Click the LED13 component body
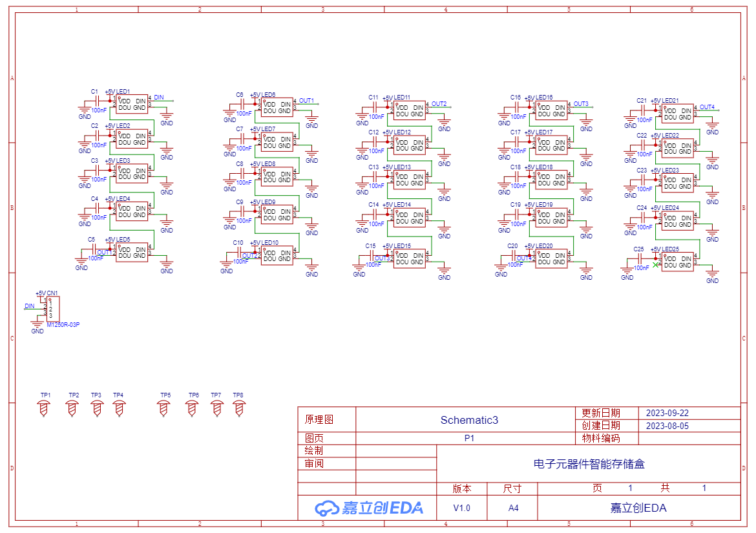 [x=410, y=180]
